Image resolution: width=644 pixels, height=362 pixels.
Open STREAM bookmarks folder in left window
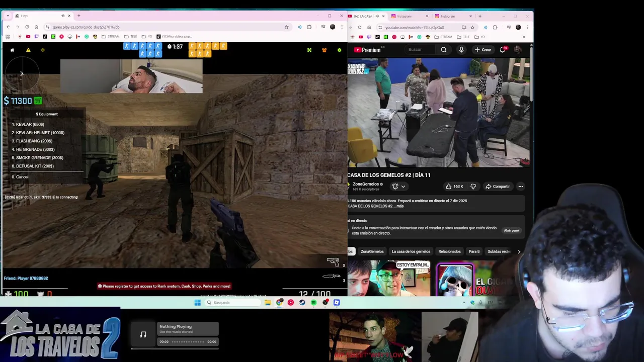click(110, 37)
